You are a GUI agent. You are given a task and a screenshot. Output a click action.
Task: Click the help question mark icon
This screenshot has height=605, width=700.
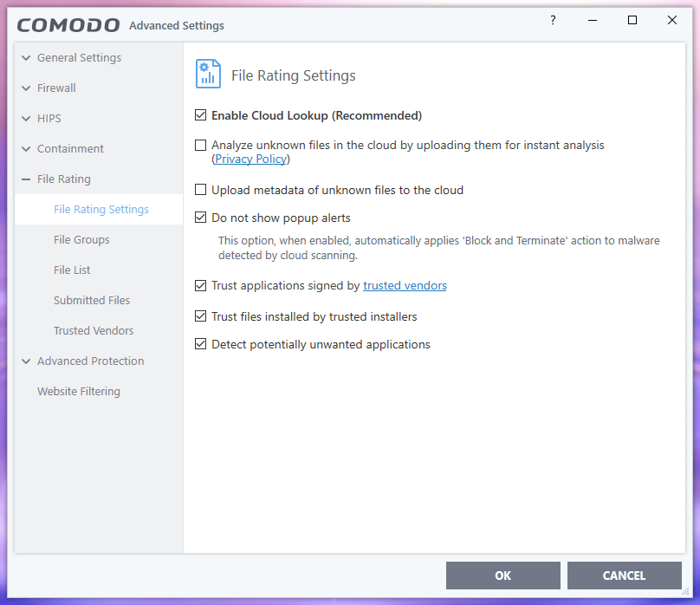point(553,21)
